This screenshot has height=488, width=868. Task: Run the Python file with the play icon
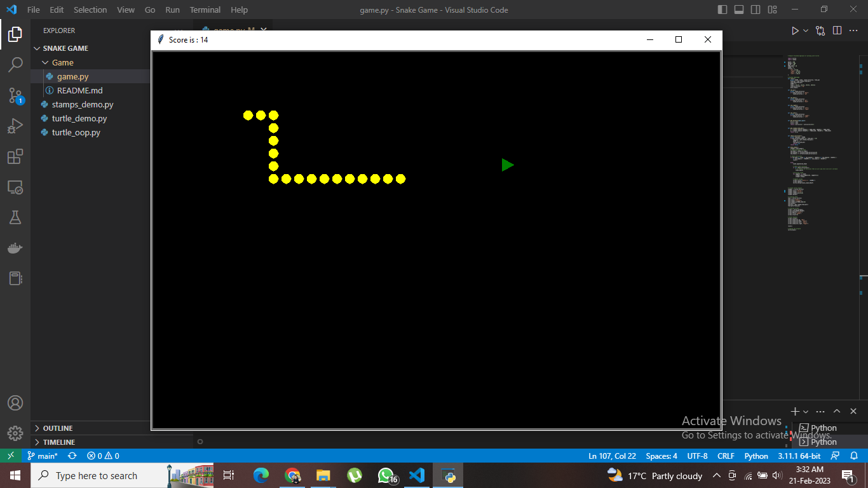[x=794, y=30]
